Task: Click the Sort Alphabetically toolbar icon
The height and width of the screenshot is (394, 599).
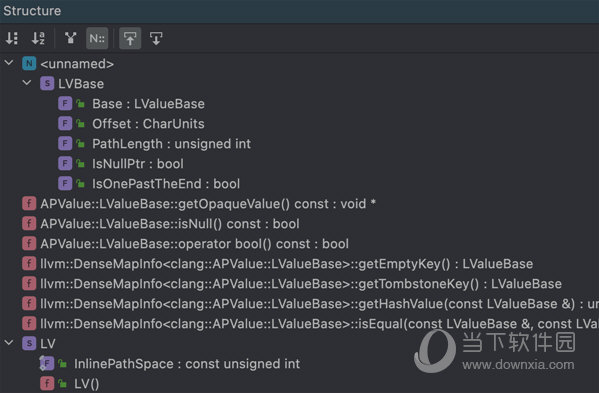Action: [38, 38]
